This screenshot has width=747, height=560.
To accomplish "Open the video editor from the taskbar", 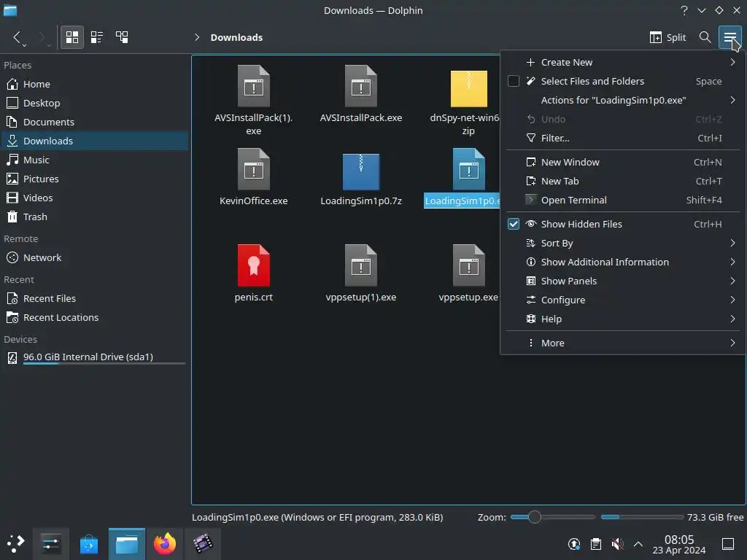I will pos(203,543).
